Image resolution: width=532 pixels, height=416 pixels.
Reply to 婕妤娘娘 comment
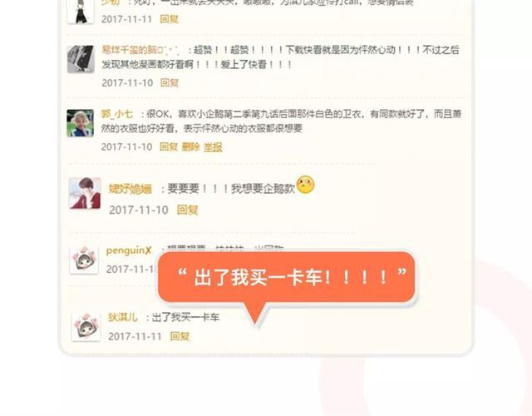pyautogui.click(x=187, y=210)
